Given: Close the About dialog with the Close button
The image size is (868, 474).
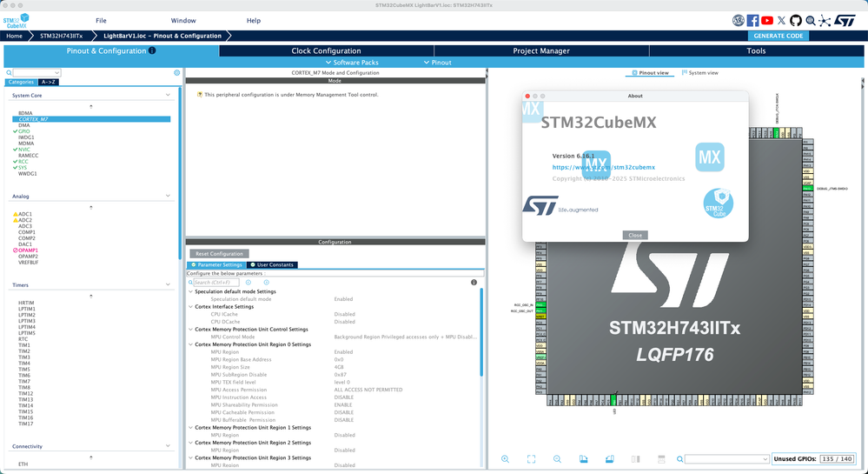Looking at the screenshot, I should coord(635,235).
